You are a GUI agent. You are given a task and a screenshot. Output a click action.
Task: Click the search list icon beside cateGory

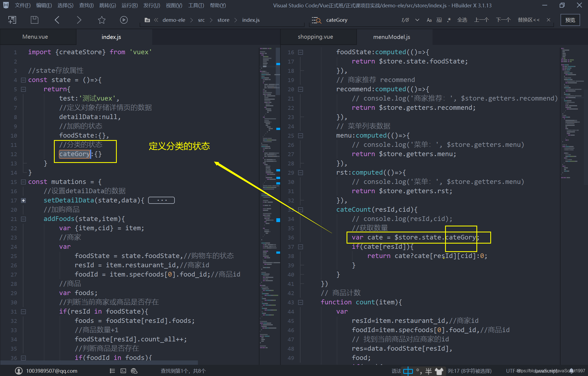(x=316, y=20)
